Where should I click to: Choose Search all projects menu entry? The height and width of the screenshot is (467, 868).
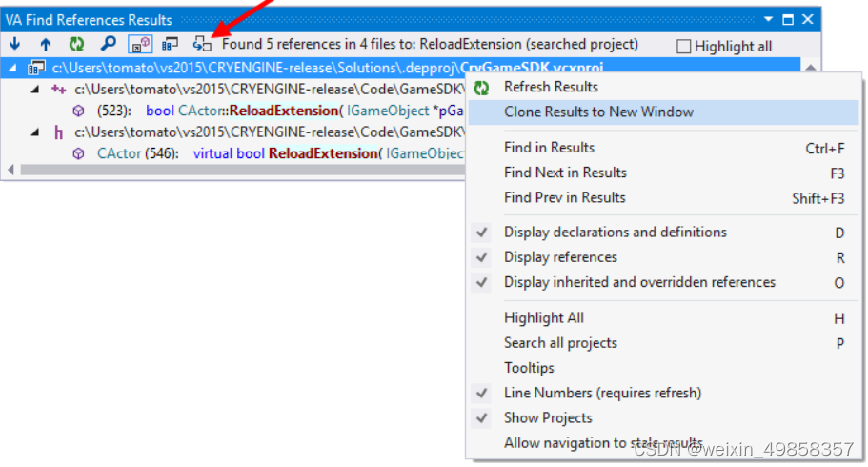tap(663, 343)
